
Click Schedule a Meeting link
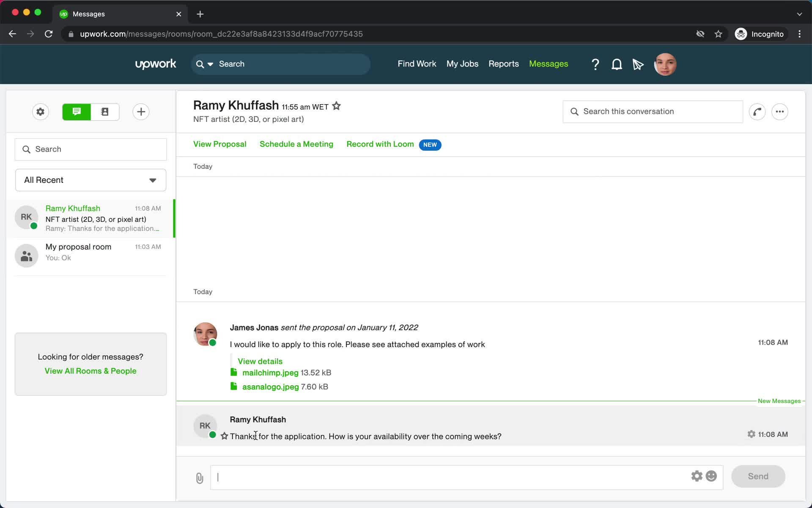(x=296, y=144)
